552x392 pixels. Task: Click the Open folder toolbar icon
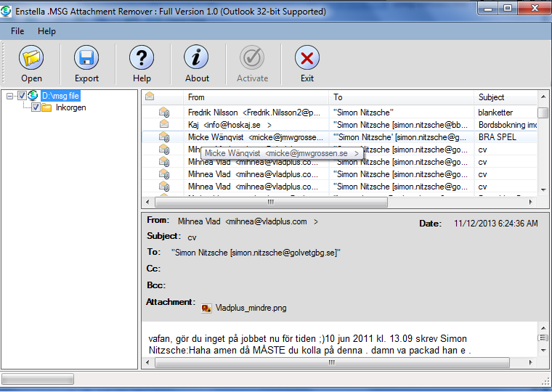pyautogui.click(x=31, y=58)
